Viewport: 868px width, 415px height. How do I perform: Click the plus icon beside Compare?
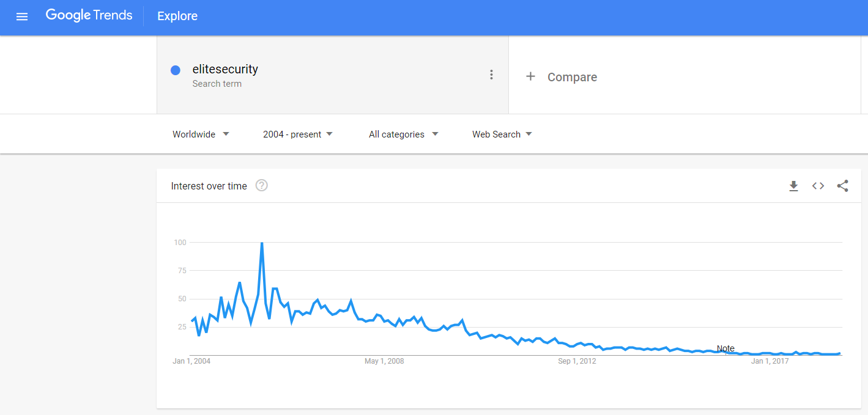[530, 76]
